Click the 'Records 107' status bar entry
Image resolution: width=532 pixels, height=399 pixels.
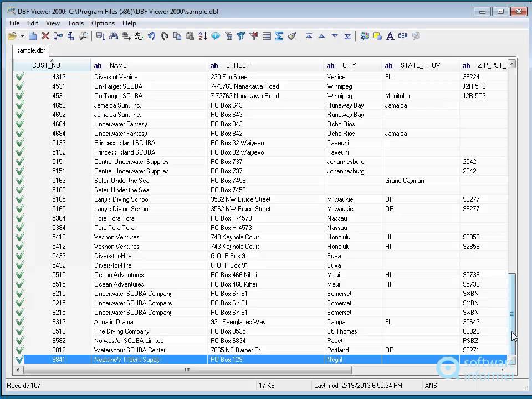[x=24, y=386]
